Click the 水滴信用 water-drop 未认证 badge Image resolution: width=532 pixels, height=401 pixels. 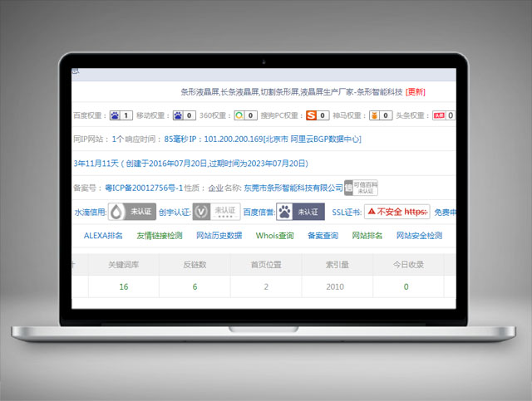coord(132,212)
